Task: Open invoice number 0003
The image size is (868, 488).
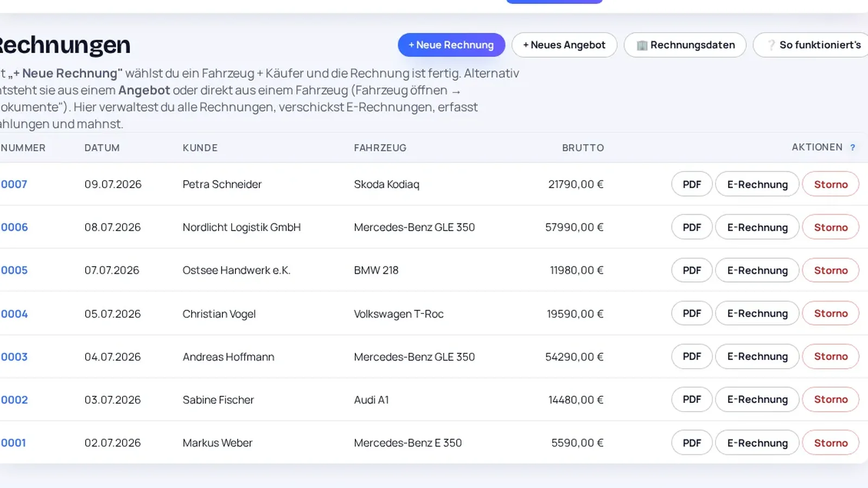Action: [x=14, y=357]
